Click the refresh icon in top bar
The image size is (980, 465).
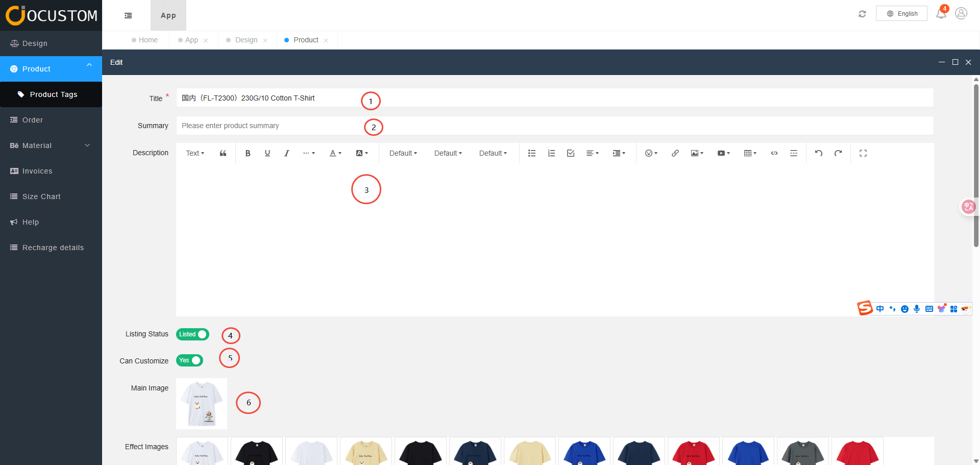click(862, 14)
